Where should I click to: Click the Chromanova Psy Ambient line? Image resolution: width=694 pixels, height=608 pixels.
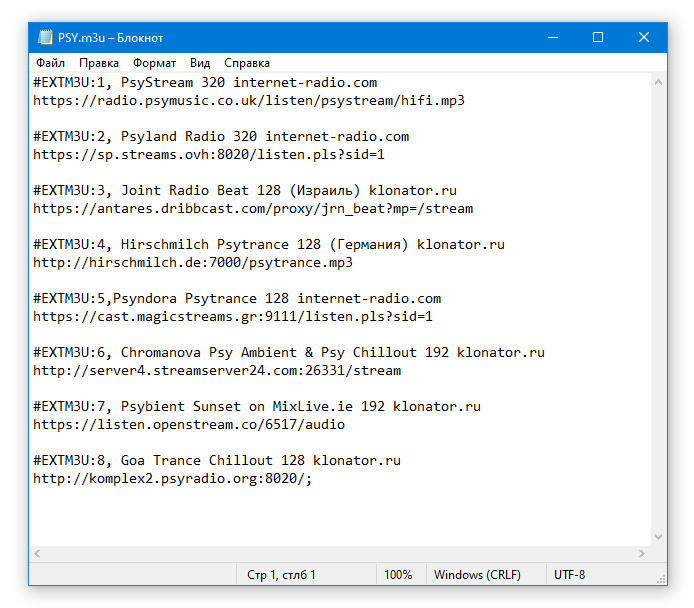point(289,352)
